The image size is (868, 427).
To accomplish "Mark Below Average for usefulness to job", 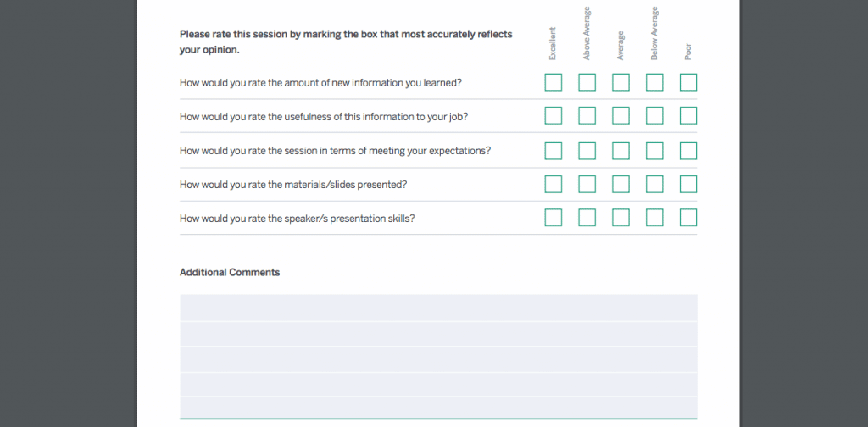I will click(x=654, y=116).
